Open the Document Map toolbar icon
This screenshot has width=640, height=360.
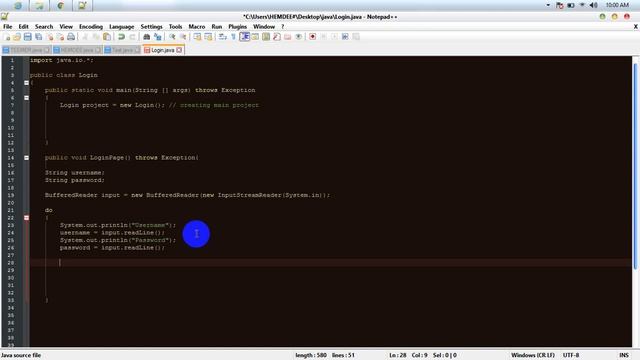[x=266, y=37]
